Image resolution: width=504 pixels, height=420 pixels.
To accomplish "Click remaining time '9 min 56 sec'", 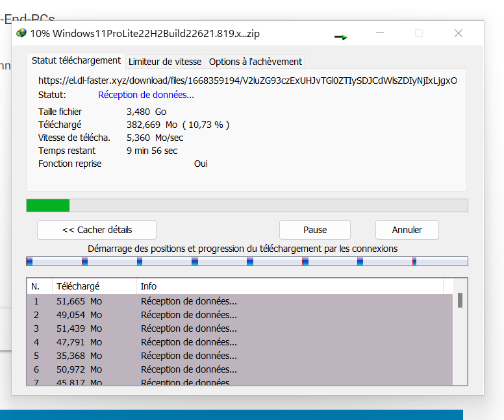I will [x=152, y=151].
